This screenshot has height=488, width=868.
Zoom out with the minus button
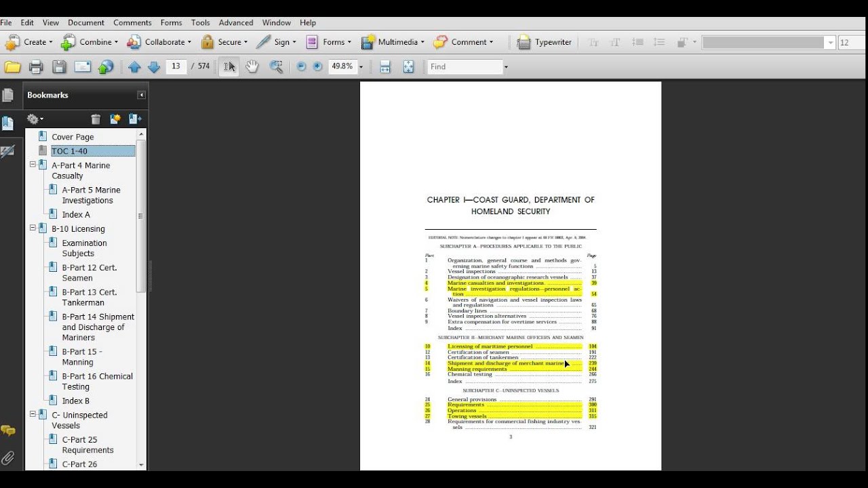(301, 66)
